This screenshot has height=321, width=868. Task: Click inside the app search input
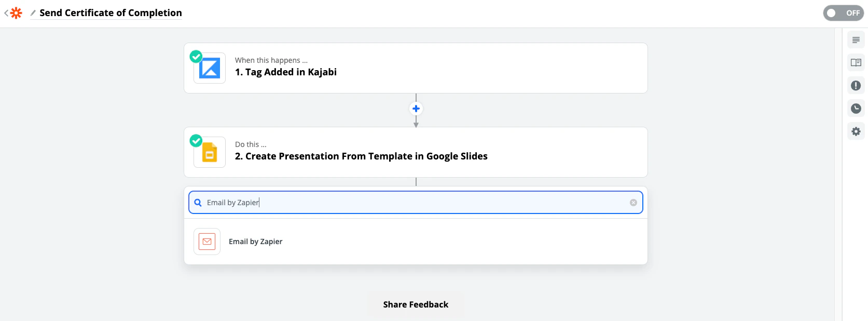(415, 203)
